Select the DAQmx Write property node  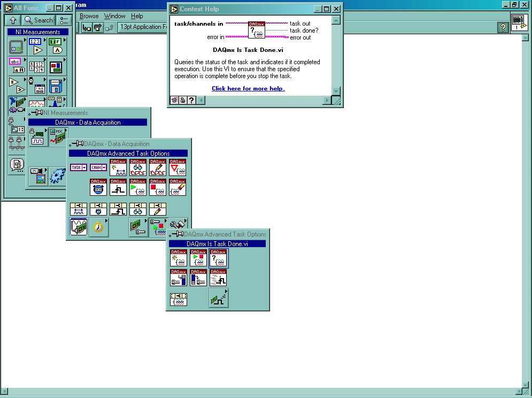point(158,209)
